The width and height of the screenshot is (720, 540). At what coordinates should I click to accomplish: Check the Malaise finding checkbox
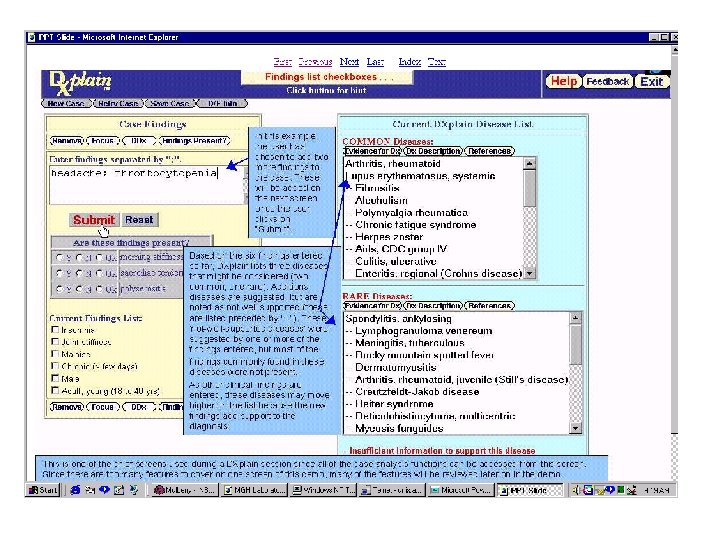(55, 354)
